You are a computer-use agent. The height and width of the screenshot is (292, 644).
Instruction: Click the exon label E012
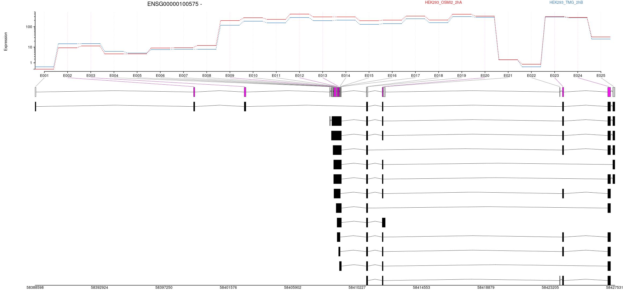coord(299,76)
